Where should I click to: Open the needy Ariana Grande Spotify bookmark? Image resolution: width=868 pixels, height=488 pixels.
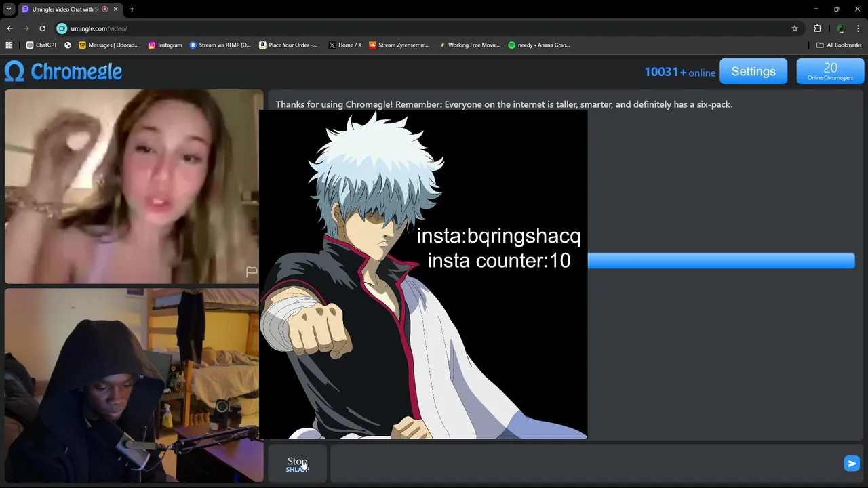(540, 45)
